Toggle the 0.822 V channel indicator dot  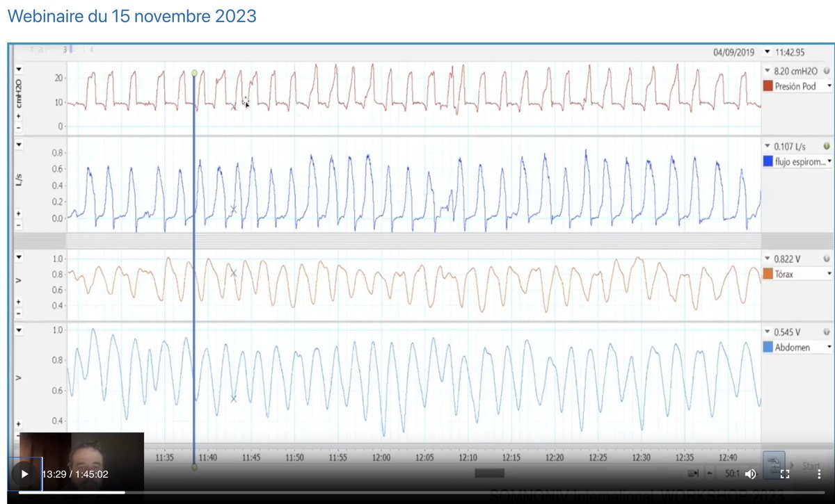827,258
